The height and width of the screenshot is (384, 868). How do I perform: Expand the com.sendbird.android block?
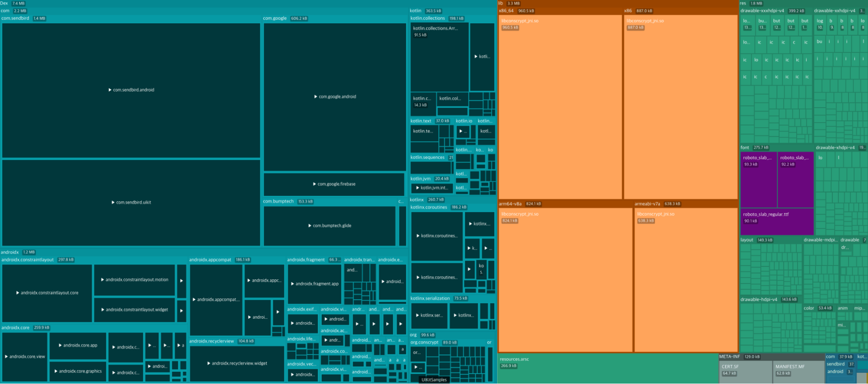point(131,90)
